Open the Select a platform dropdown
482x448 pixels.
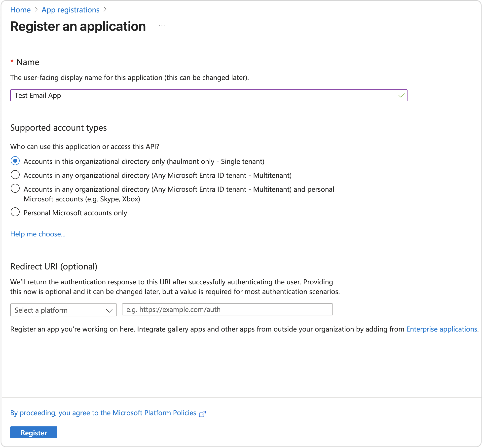[63, 310]
